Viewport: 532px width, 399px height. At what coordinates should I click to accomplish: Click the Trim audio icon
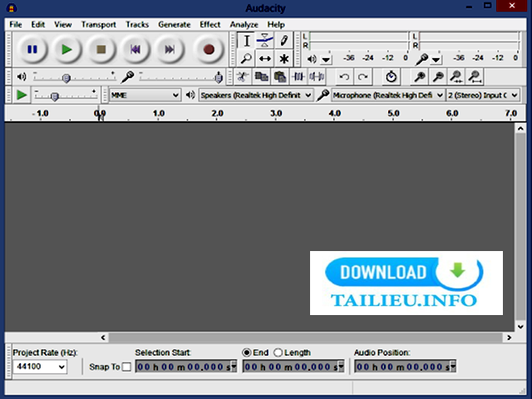[298, 76]
